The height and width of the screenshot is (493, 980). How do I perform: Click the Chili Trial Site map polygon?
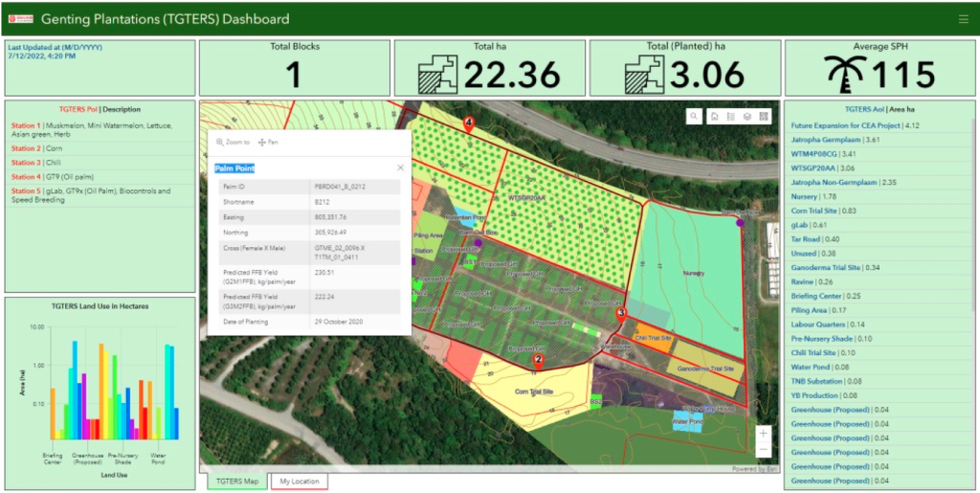tap(652, 337)
